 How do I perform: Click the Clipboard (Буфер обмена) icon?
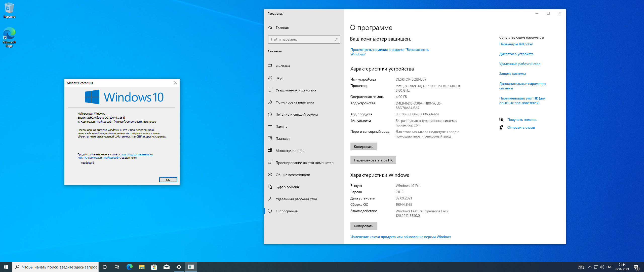[270, 187]
